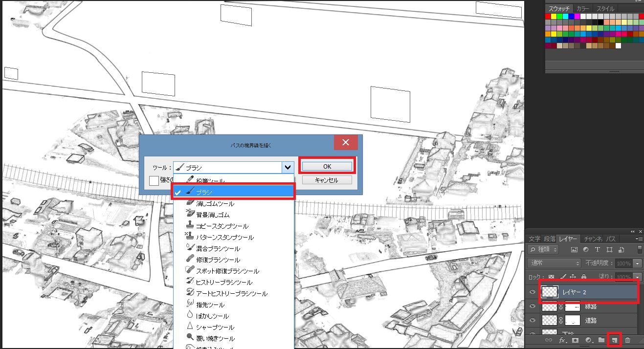Open the layer style fx menu icon
The image size is (644, 349).
562,340
